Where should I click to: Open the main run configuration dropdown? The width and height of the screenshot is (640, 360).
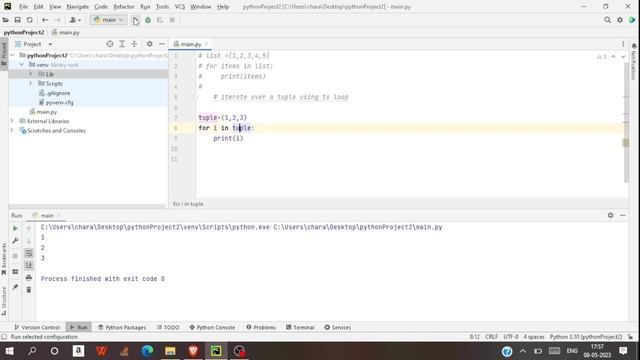point(108,20)
